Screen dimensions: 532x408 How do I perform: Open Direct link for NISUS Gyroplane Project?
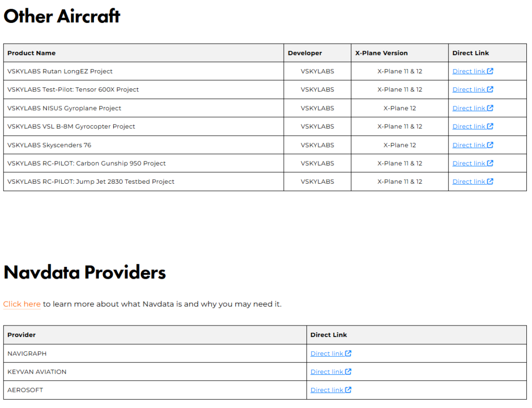pos(473,108)
